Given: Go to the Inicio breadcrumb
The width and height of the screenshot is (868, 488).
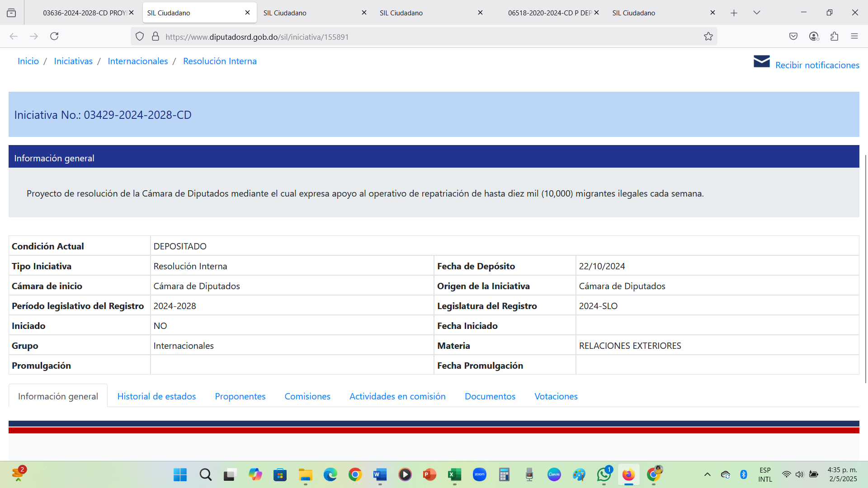Looking at the screenshot, I should pos(28,61).
